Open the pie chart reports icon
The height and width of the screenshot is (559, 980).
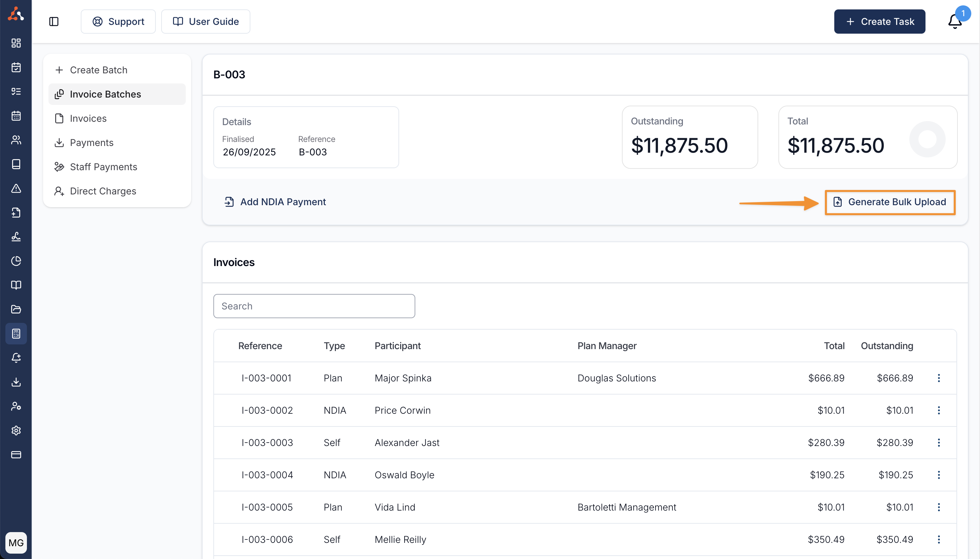pyautogui.click(x=16, y=261)
